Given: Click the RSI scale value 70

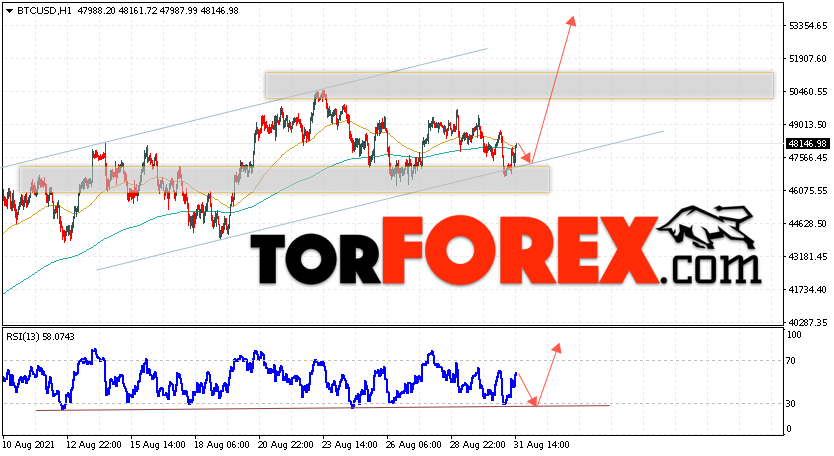Looking at the screenshot, I should click(x=791, y=361).
